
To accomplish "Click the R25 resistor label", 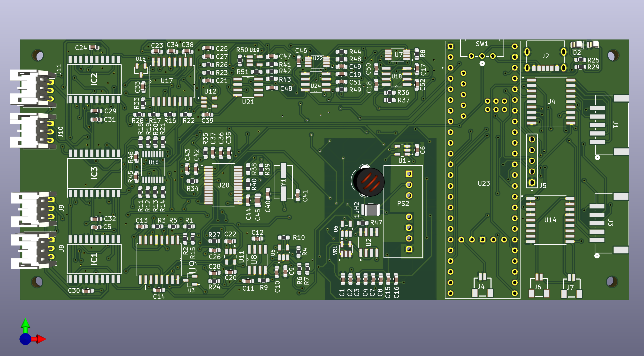I will coord(593,60).
